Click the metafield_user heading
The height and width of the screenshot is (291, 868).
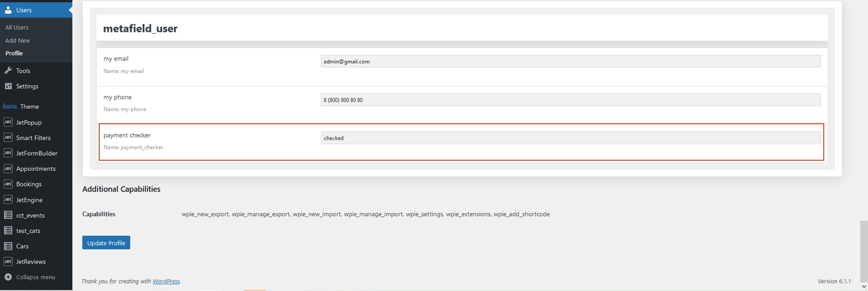point(141,28)
